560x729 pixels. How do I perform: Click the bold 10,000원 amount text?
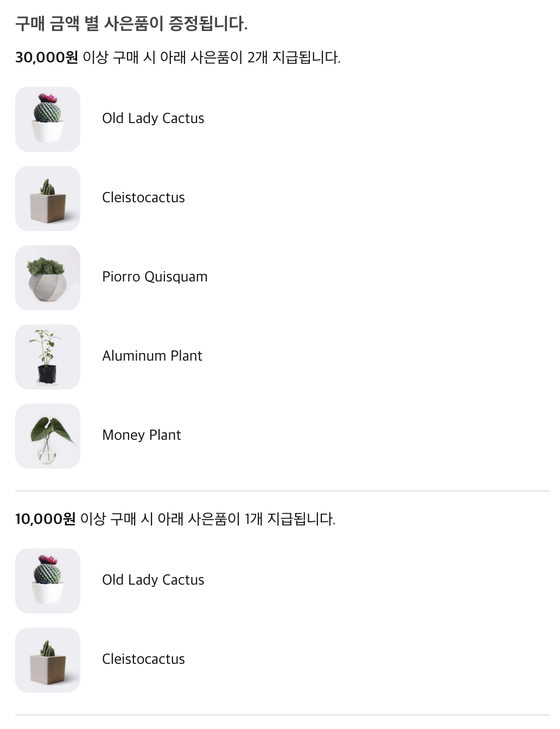(46, 519)
